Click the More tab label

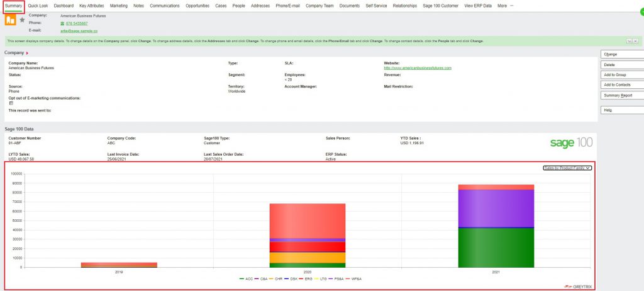pyautogui.click(x=502, y=6)
